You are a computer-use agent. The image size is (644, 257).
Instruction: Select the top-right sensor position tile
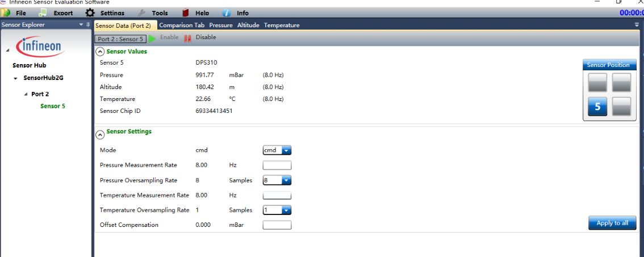621,82
